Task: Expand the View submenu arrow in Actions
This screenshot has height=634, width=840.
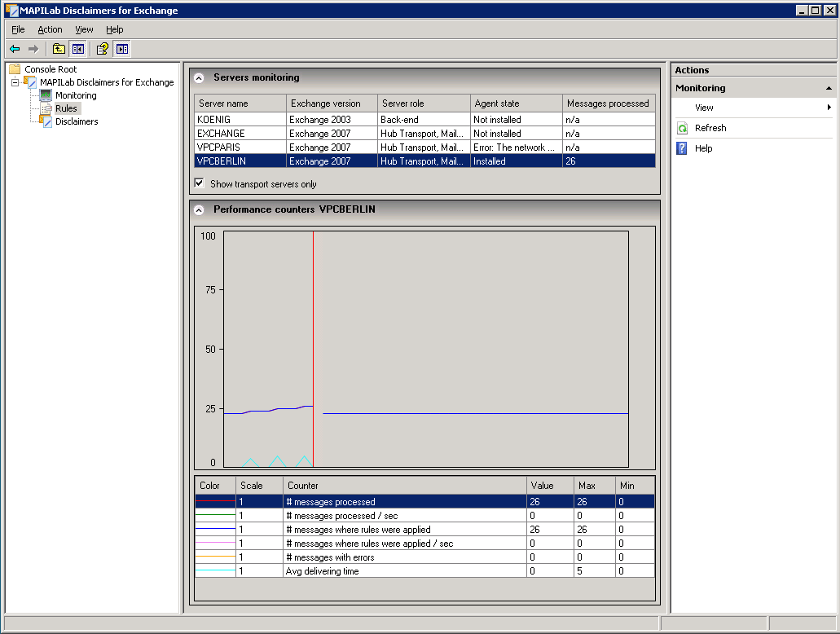Action: click(x=829, y=108)
